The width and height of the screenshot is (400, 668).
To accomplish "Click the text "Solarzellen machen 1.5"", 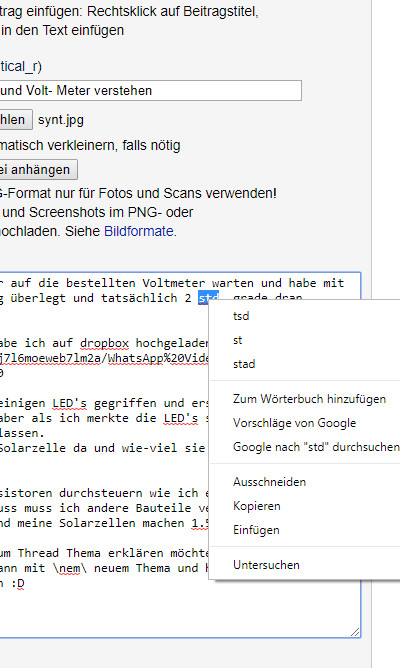I will point(133,523).
